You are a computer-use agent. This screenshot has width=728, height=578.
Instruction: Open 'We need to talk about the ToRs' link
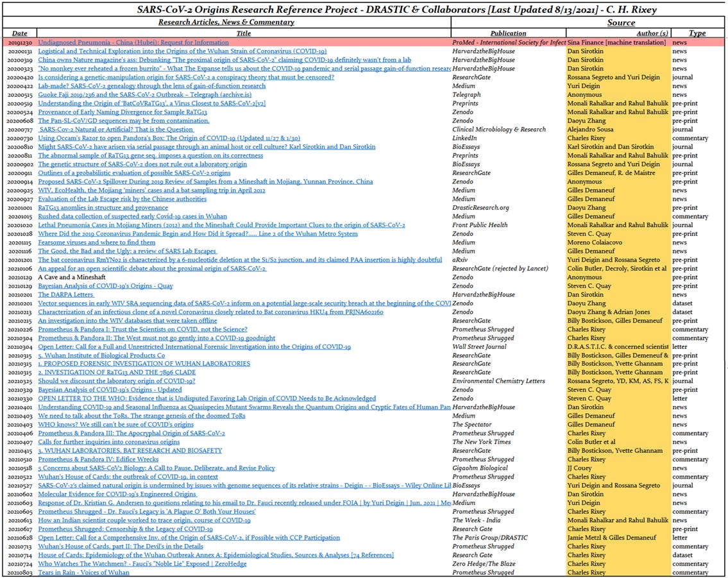142,416
